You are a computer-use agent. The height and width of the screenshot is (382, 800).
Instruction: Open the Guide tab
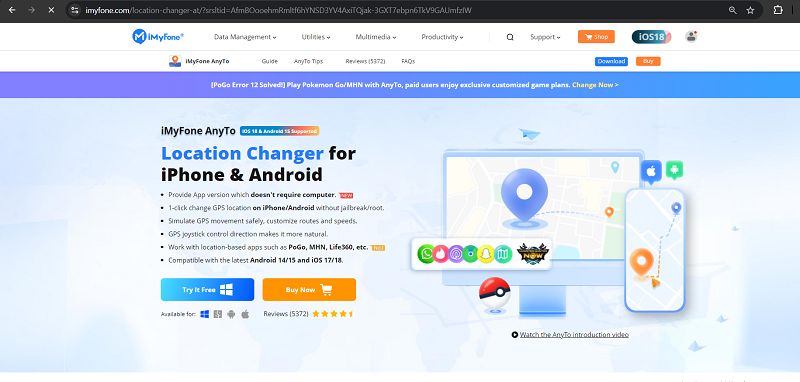269,61
